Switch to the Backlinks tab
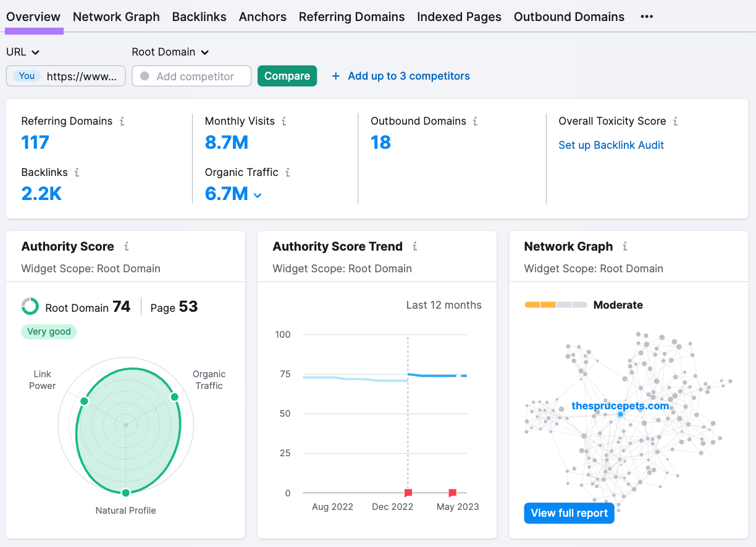The width and height of the screenshot is (756, 547). [199, 17]
